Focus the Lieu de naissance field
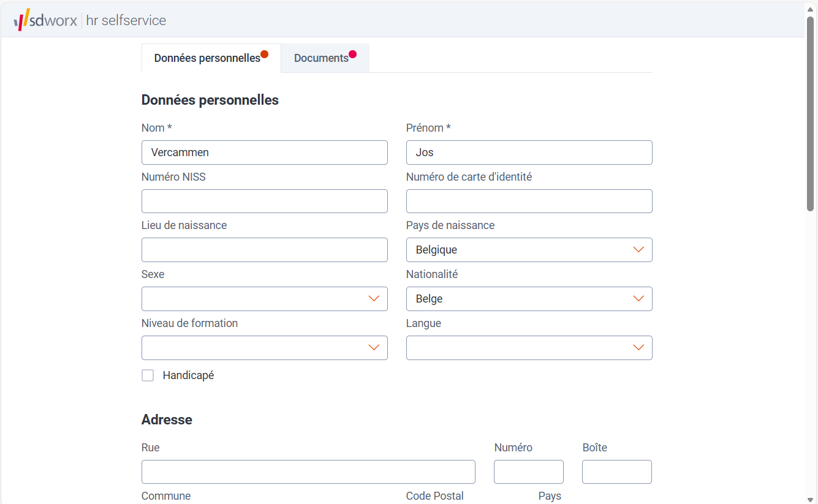This screenshot has width=818, height=504. (264, 250)
